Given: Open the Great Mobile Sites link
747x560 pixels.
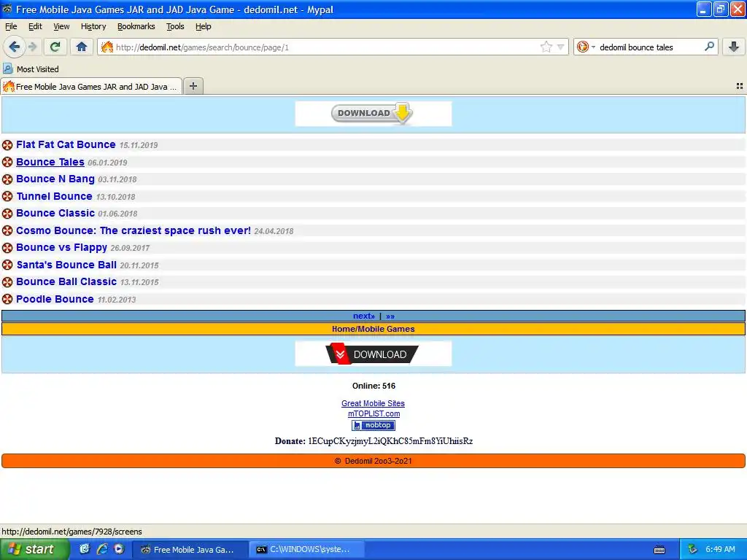Looking at the screenshot, I should (x=373, y=403).
